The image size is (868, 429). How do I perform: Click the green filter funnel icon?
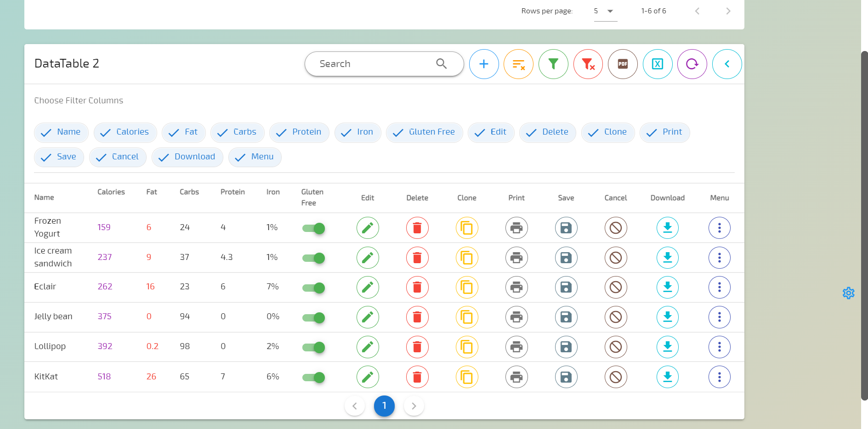click(x=553, y=64)
